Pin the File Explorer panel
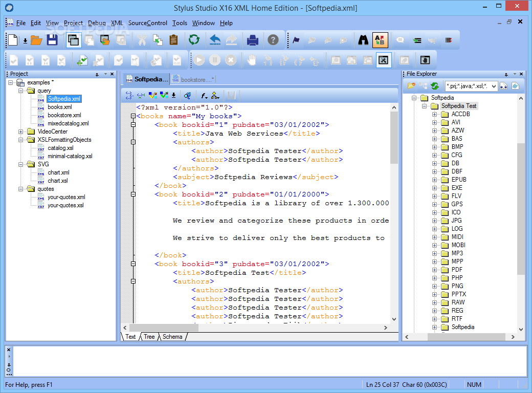The height and width of the screenshot is (393, 532). (x=506, y=74)
